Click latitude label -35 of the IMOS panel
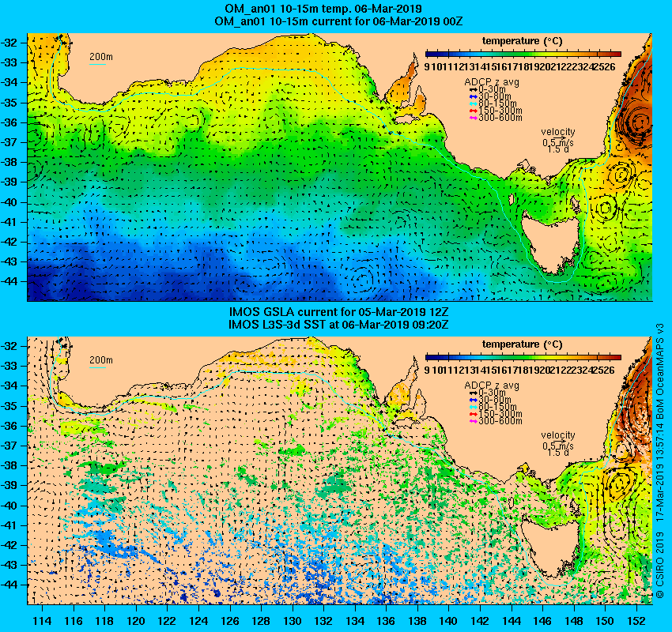The width and height of the screenshot is (672, 632). [x=9, y=406]
